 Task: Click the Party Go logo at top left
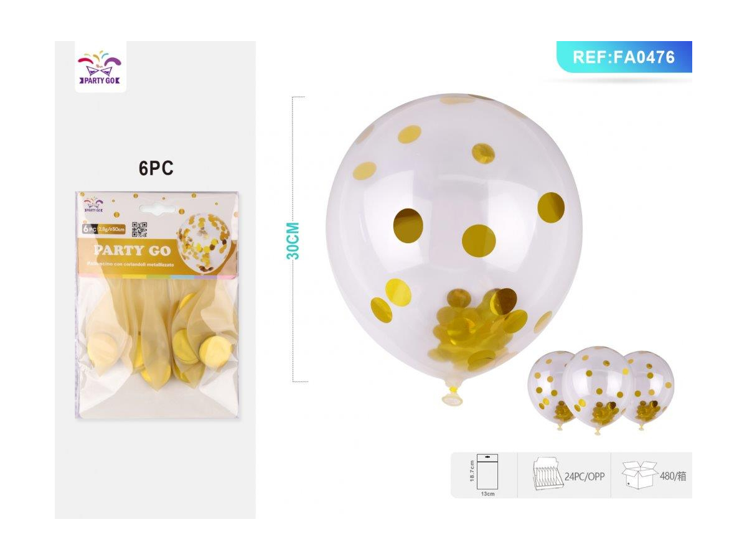(100, 68)
